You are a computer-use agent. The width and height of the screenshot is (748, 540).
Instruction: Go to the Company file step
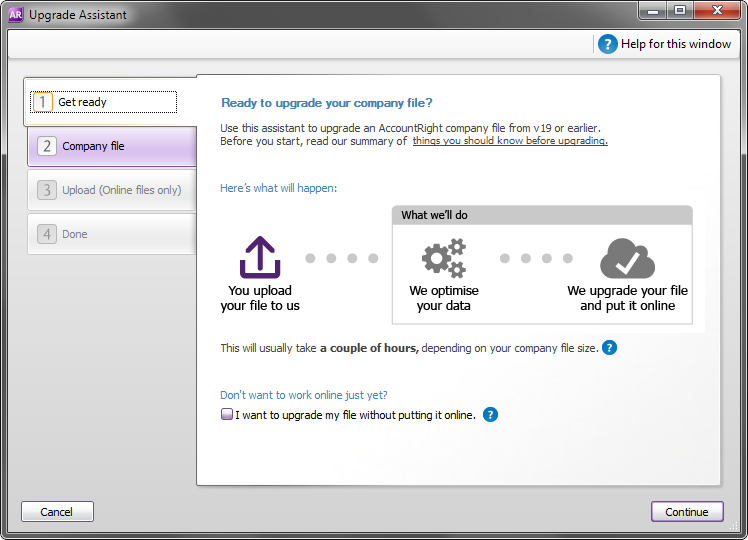point(112,146)
